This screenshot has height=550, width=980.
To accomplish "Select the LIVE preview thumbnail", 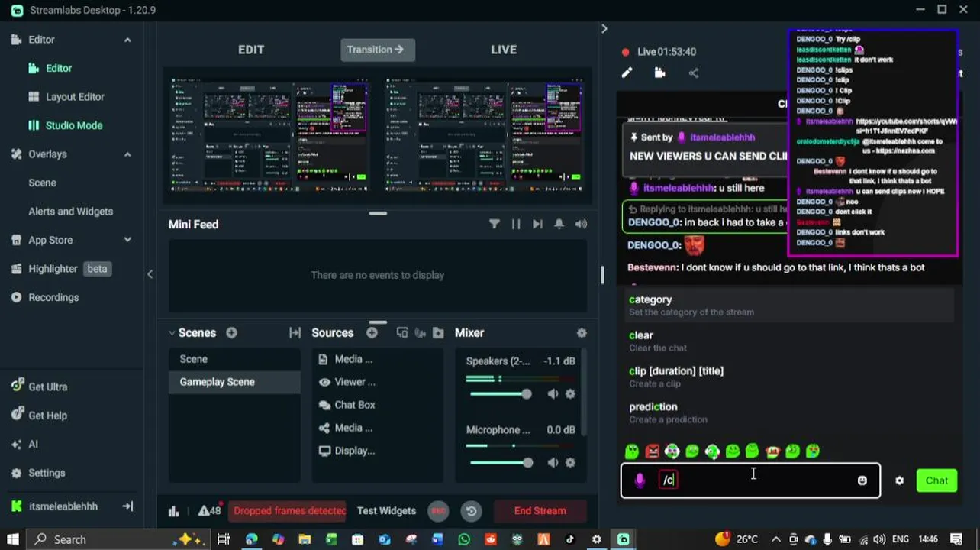I will [484, 134].
